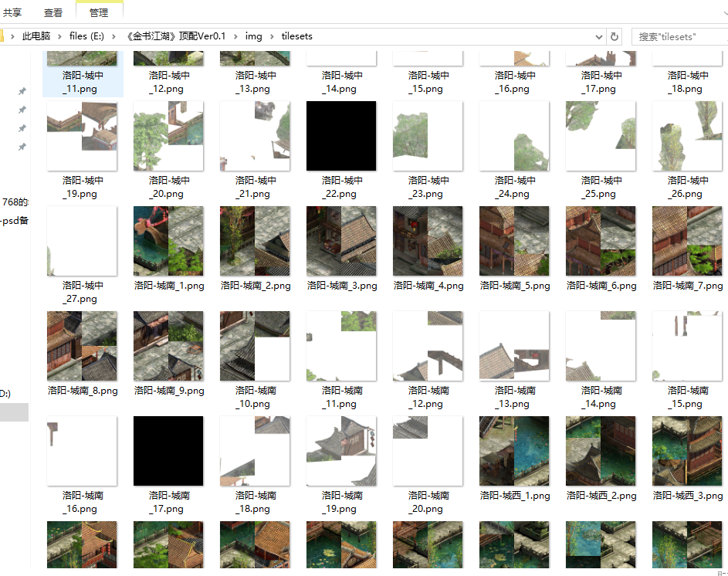Select thumbnail 洛阳-城中_23.png
The width and height of the screenshot is (728, 576).
(428, 136)
